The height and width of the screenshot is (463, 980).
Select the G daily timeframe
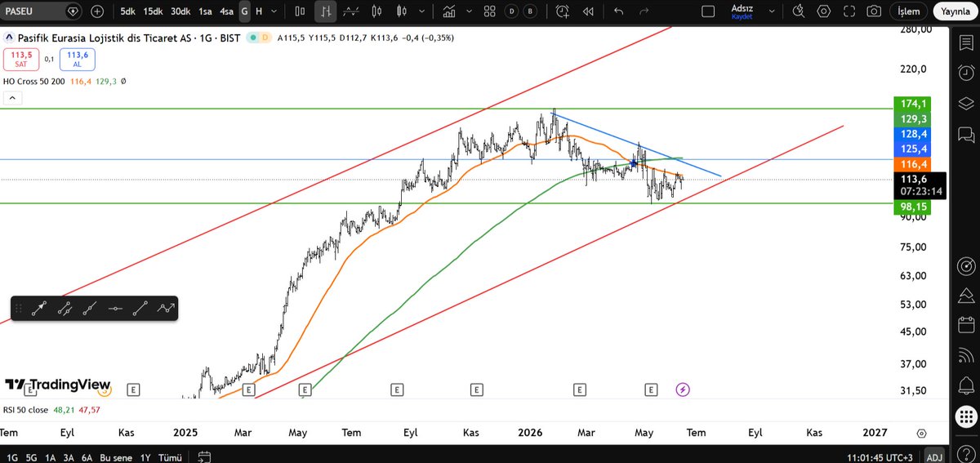[244, 11]
